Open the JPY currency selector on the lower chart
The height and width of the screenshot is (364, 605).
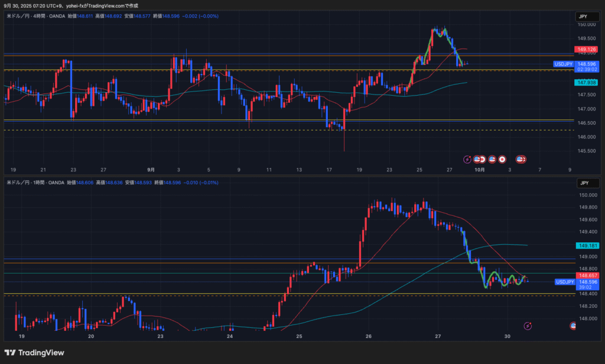pos(583,183)
